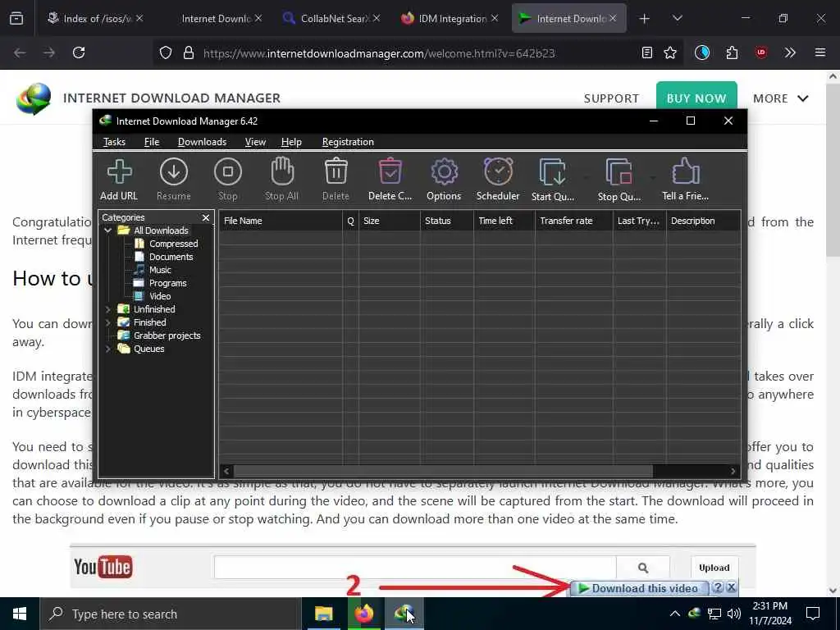Image resolution: width=840 pixels, height=630 pixels.
Task: Open the Help menu
Action: pos(291,142)
